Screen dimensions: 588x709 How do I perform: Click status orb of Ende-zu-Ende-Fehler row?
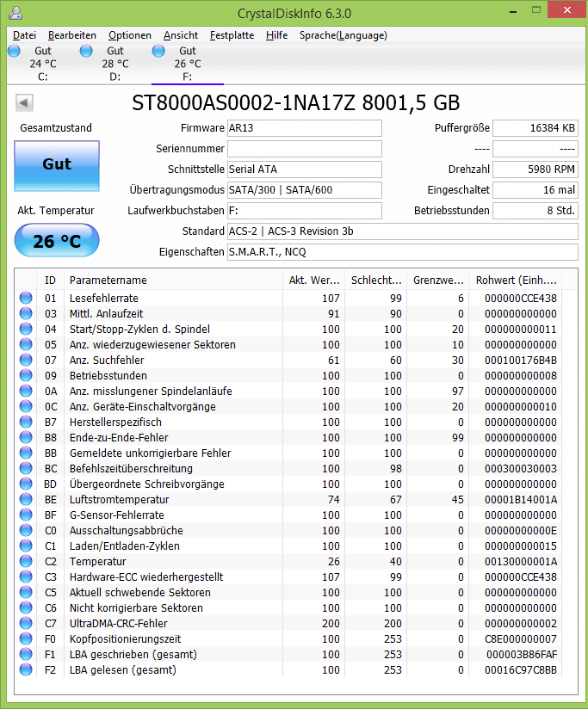[x=26, y=437]
